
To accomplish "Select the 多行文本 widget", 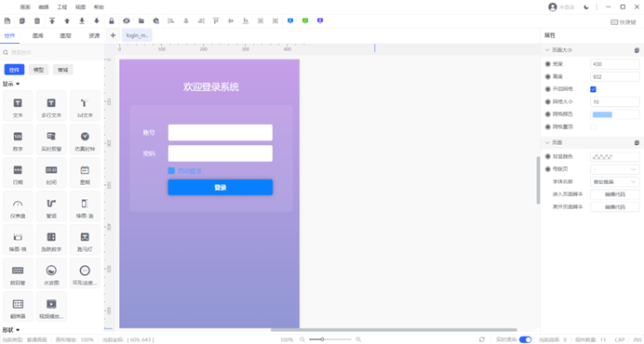I will click(x=51, y=106).
